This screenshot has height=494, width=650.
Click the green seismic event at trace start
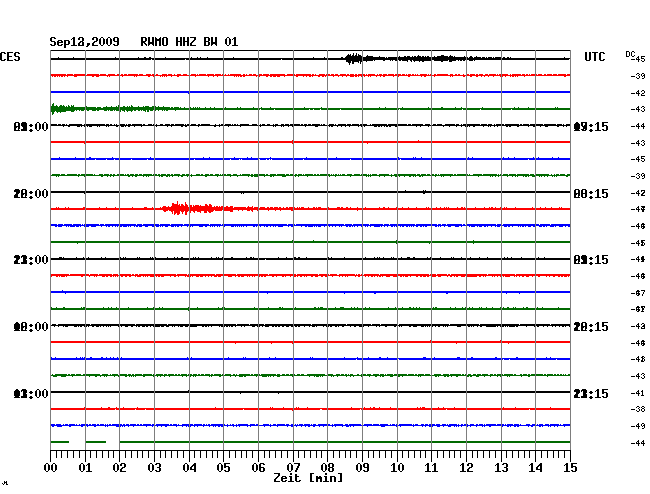[62, 109]
